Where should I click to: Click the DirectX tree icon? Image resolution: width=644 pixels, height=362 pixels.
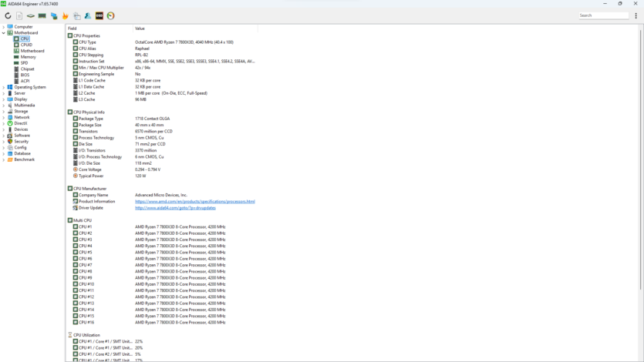(x=10, y=123)
